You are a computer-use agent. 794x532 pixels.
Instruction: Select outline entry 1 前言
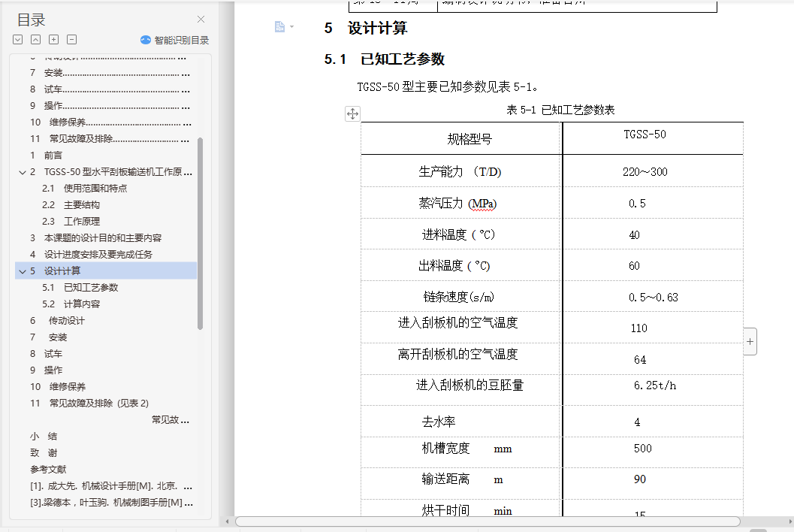click(x=46, y=156)
